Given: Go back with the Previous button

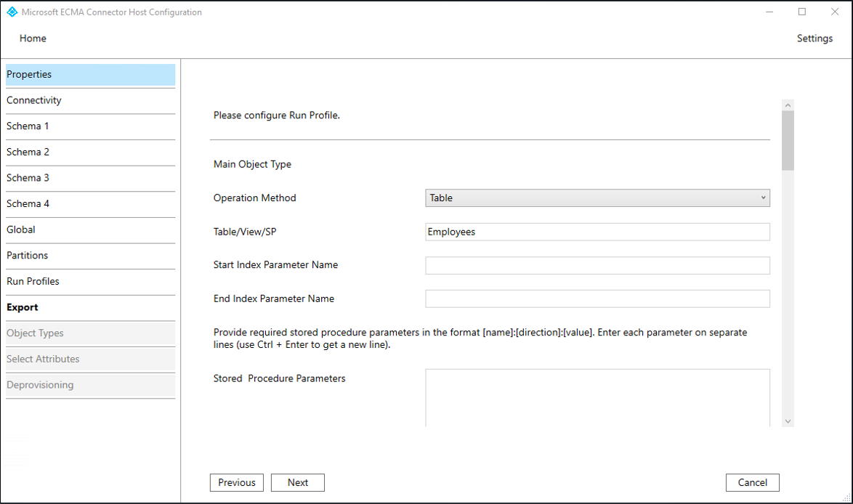Looking at the screenshot, I should click(x=237, y=482).
